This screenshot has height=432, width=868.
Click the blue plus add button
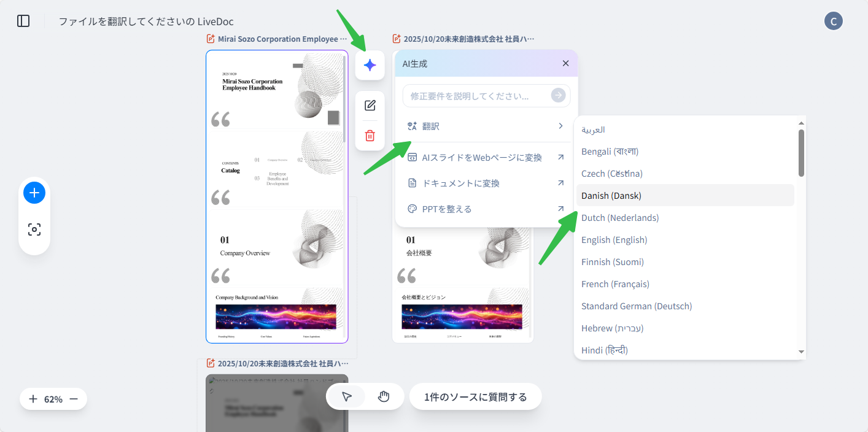point(34,193)
